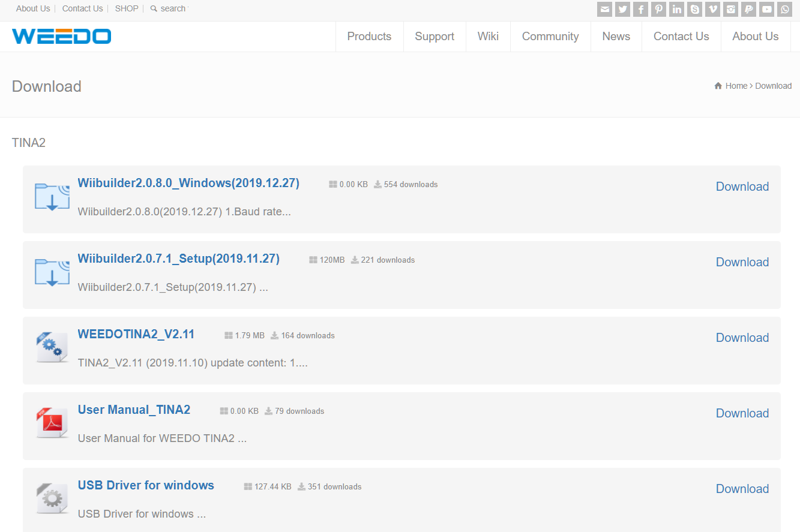Open the LinkedIn social icon
The width and height of the screenshot is (800, 532).
[677, 9]
